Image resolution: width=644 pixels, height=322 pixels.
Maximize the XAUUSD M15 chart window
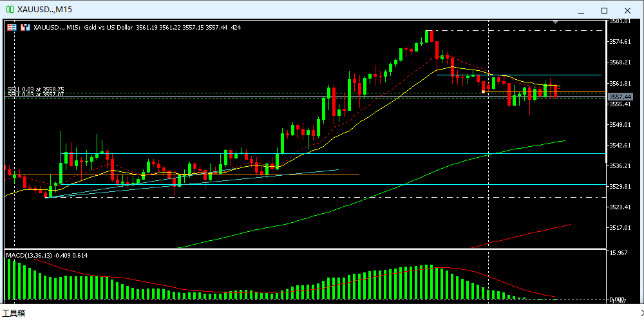pos(604,10)
